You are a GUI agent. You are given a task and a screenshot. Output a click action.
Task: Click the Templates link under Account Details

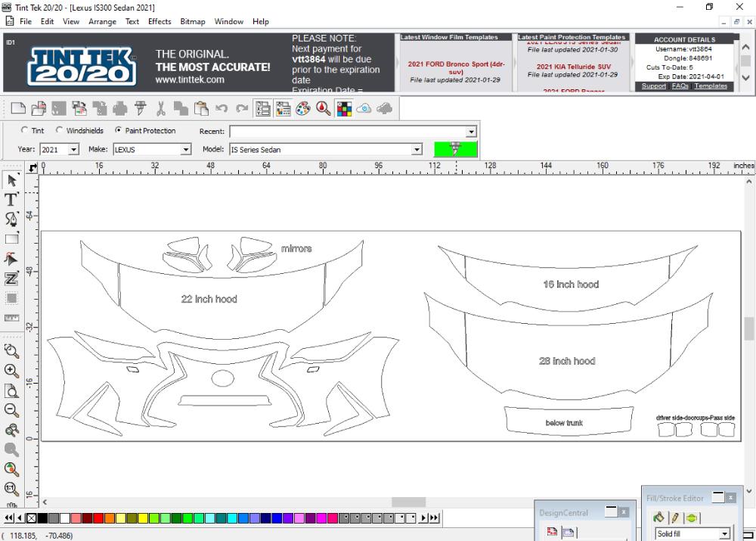tap(713, 86)
